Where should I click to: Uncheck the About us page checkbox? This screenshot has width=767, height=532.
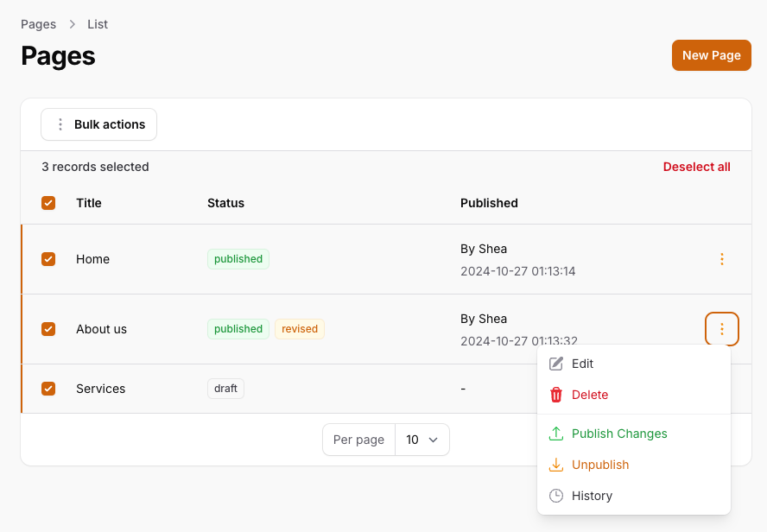tap(48, 329)
